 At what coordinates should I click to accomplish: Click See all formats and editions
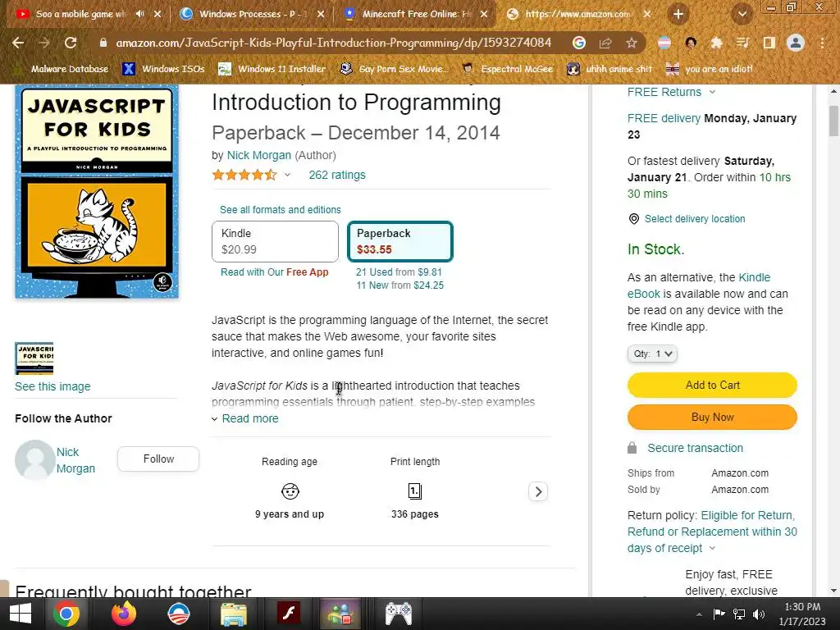[x=281, y=209]
